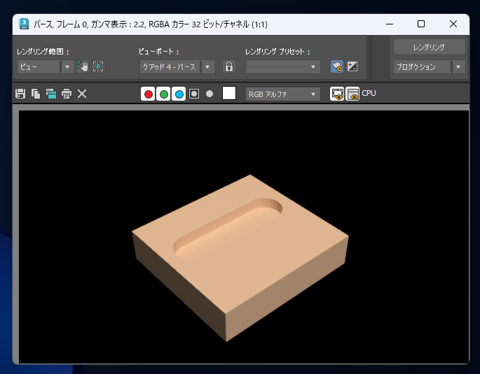Screen dimensions: 480x374
Task: Click the 3ds Max window title icon
Action: (x=24, y=24)
